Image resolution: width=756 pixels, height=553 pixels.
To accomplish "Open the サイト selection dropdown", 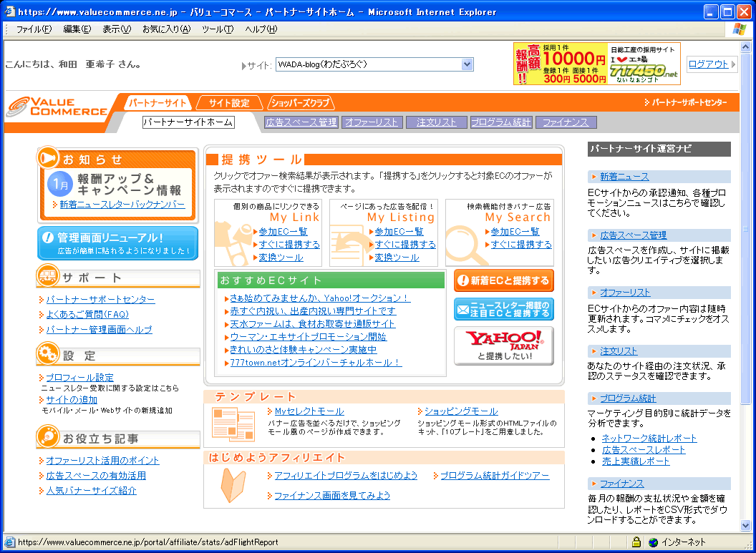I will click(x=467, y=64).
